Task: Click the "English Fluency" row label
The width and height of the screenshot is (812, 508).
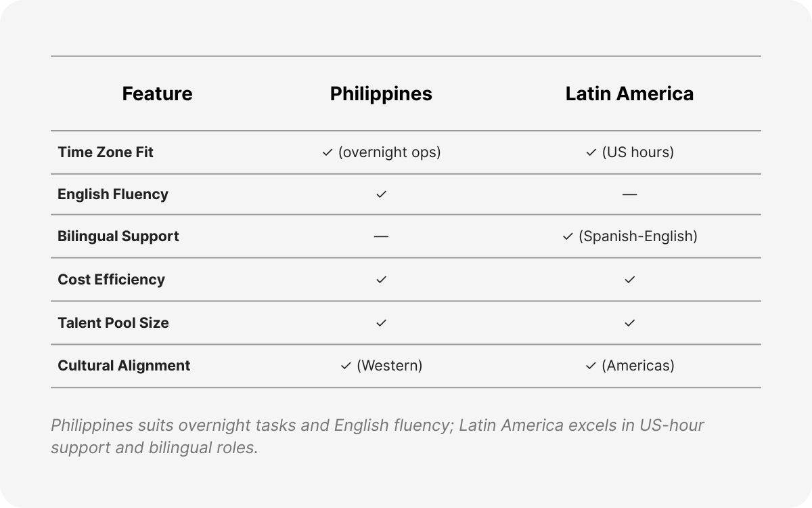Action: (113, 194)
